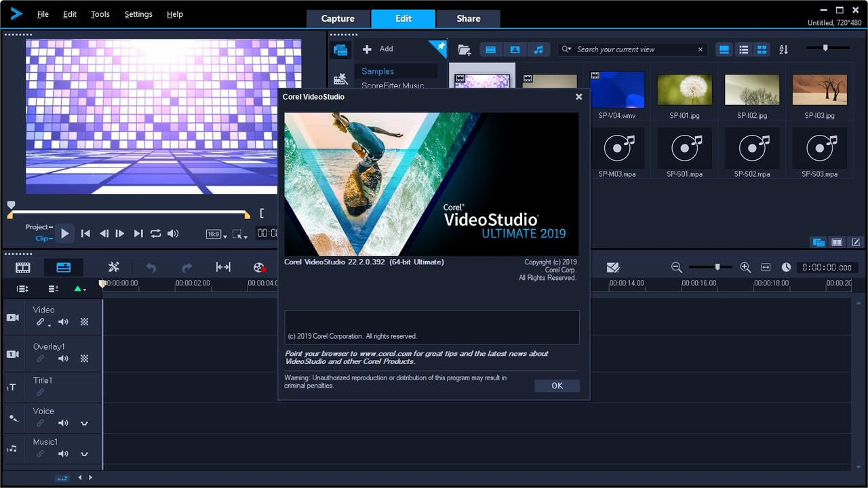Mute the Music1 track audio
This screenshot has width=868, height=488.
coord(63,453)
